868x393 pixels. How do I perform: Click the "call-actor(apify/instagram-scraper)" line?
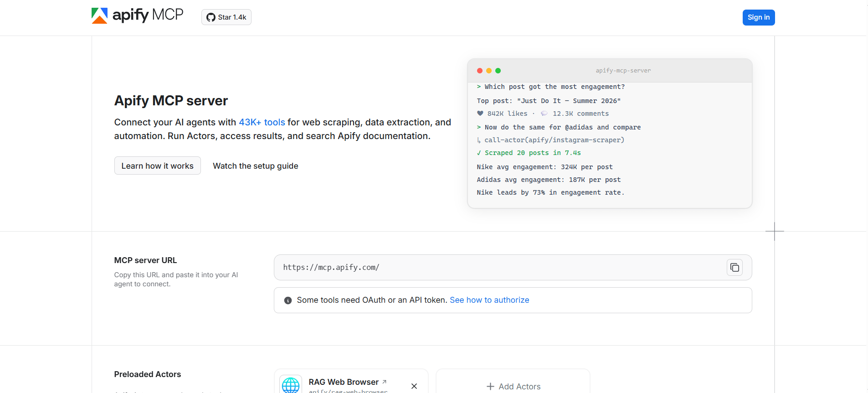[x=550, y=140]
